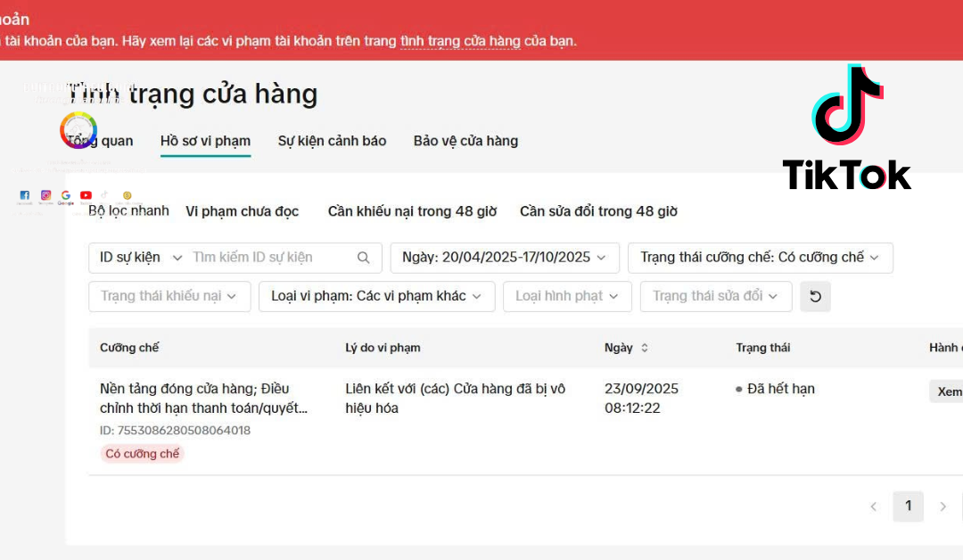
Task: Click the small Facebook icon
Action: point(25,195)
